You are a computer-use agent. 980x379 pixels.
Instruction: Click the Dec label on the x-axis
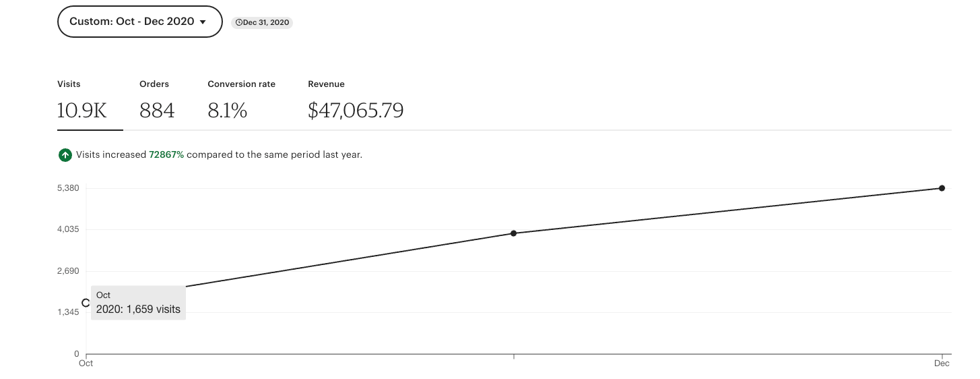[x=942, y=364]
